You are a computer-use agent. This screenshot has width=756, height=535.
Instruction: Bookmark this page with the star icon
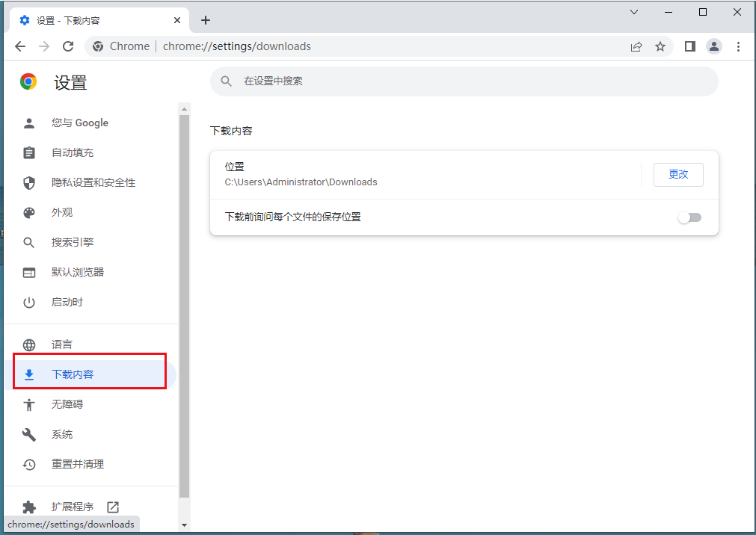click(x=660, y=47)
